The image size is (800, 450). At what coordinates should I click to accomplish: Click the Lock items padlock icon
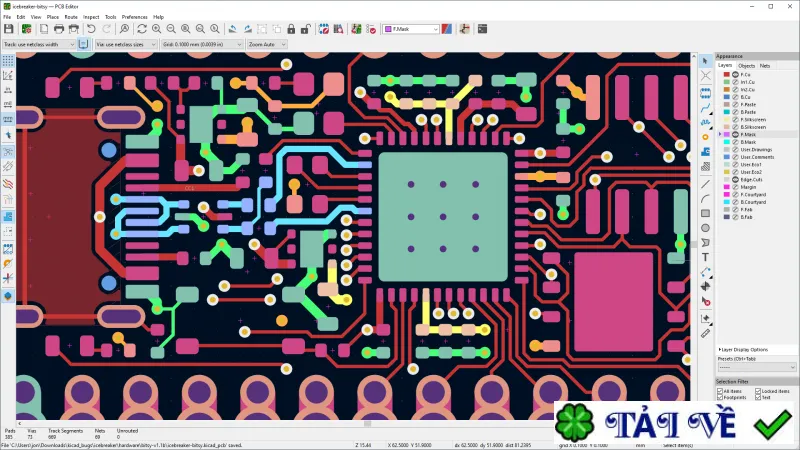291,29
